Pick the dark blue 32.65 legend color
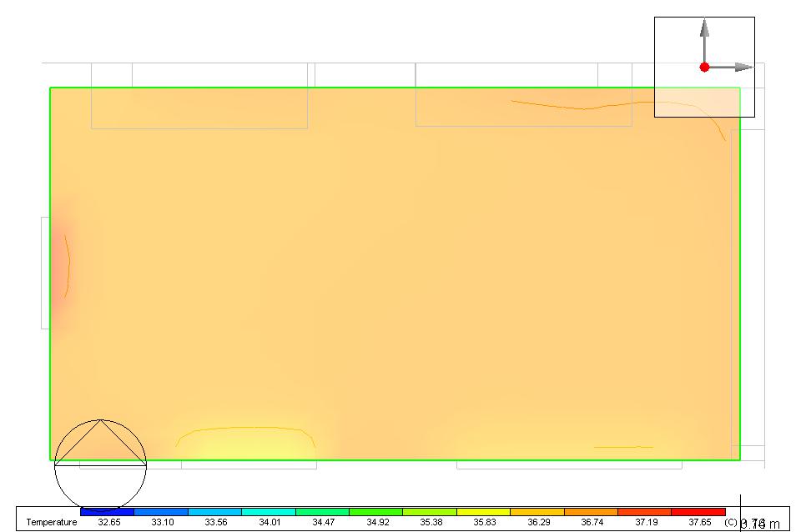 [x=108, y=512]
